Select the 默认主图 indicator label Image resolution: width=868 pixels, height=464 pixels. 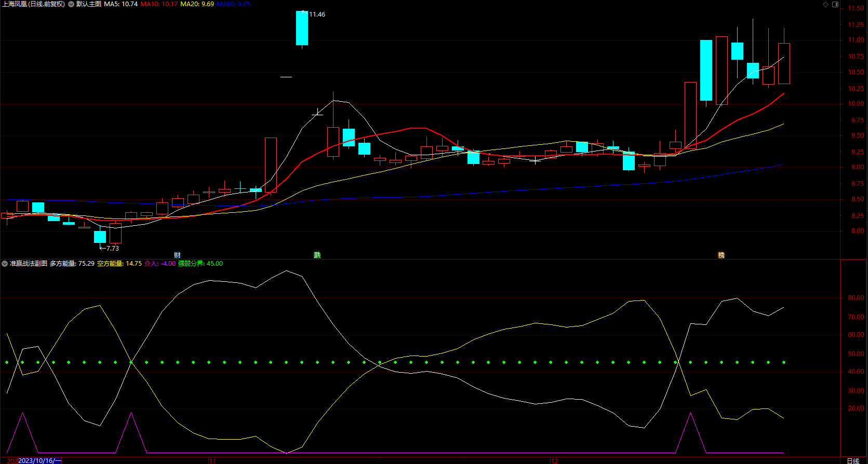(89, 4)
